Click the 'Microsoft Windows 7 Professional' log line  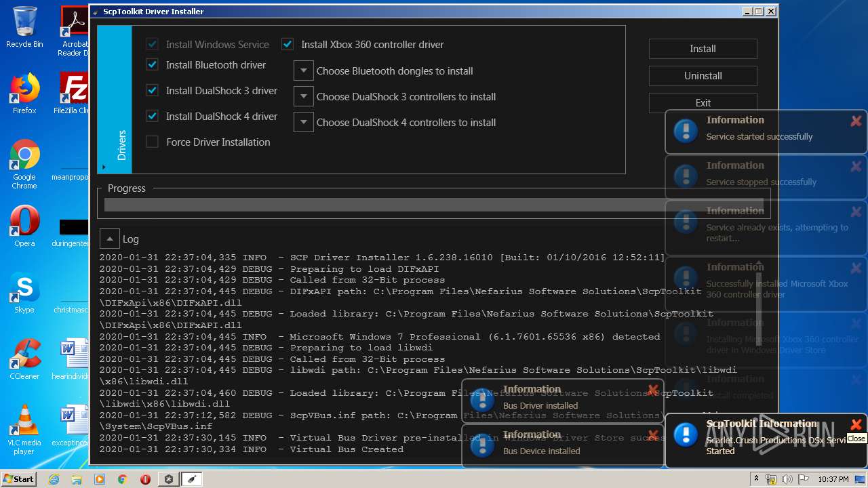pyautogui.click(x=380, y=336)
